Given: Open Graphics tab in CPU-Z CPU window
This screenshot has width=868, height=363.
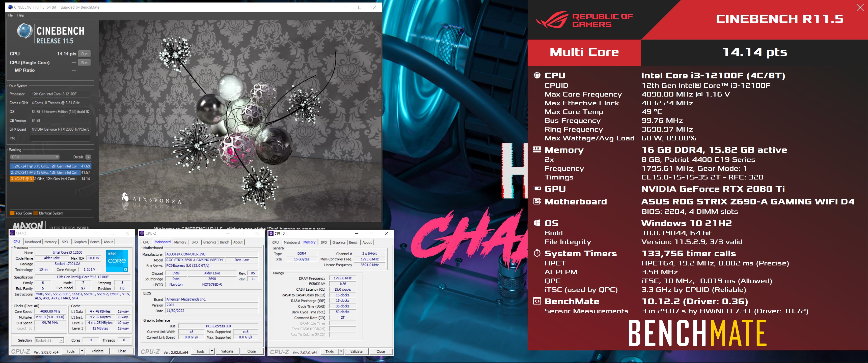Looking at the screenshot, I should pos(80,242).
